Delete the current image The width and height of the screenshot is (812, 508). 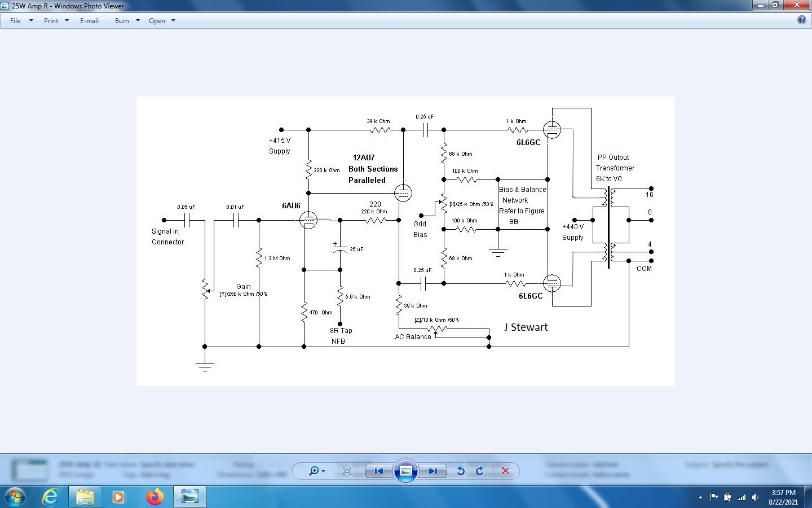click(505, 471)
